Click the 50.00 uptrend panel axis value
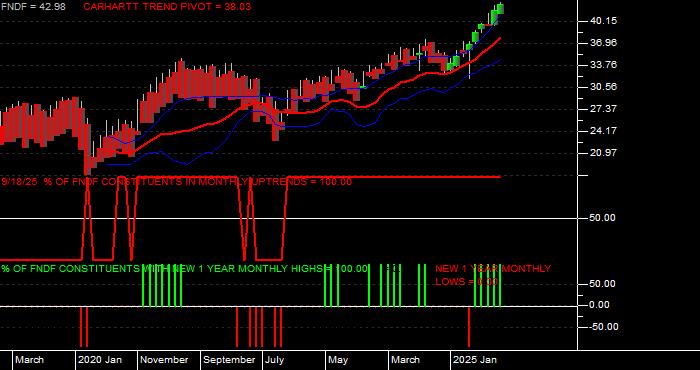The image size is (700, 370). click(x=604, y=218)
